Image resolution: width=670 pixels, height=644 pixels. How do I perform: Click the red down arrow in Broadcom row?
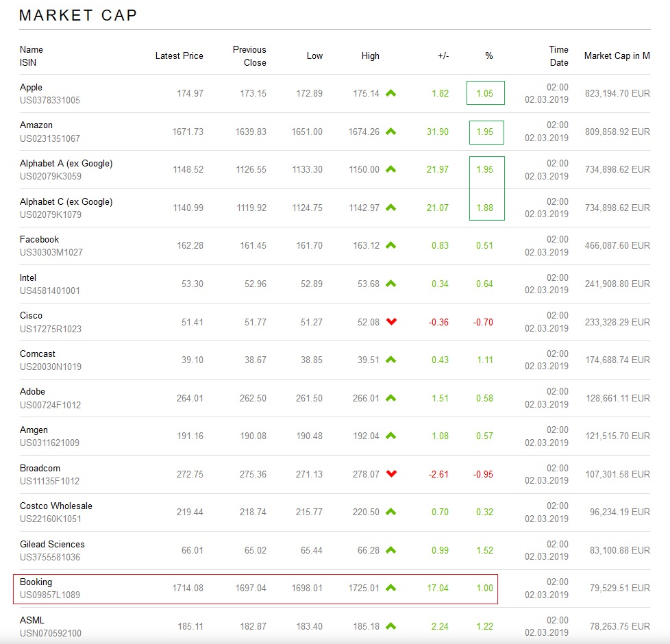[391, 473]
